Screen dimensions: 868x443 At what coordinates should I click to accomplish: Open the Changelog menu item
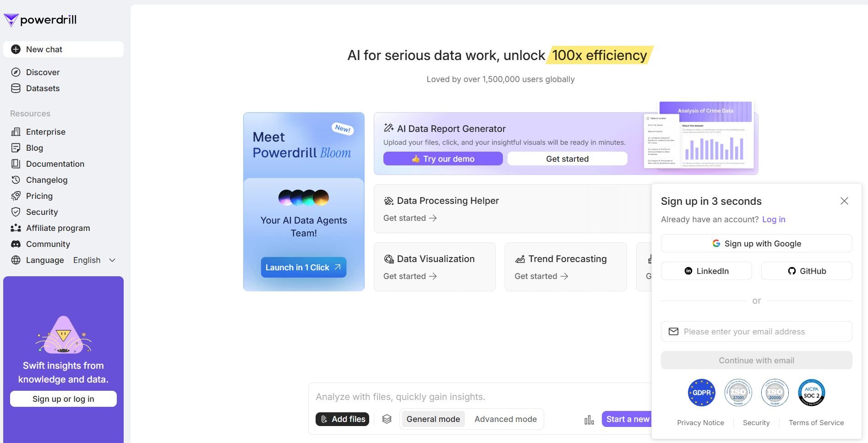click(46, 180)
